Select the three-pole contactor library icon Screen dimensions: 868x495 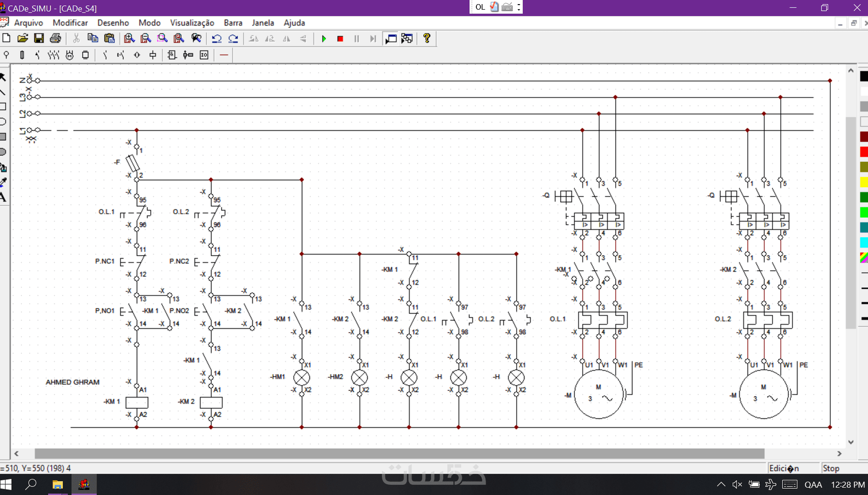click(x=53, y=55)
